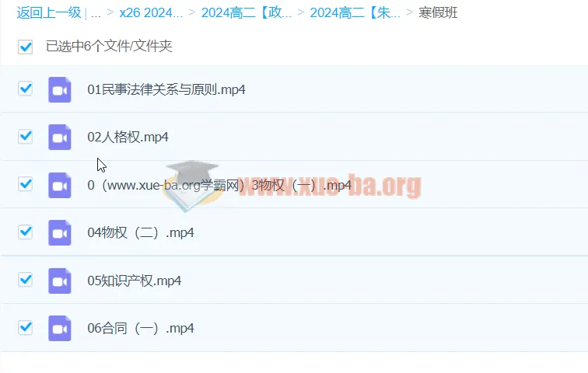
Task: Click video icon for 05知识产权.mp4
Action: 60,281
